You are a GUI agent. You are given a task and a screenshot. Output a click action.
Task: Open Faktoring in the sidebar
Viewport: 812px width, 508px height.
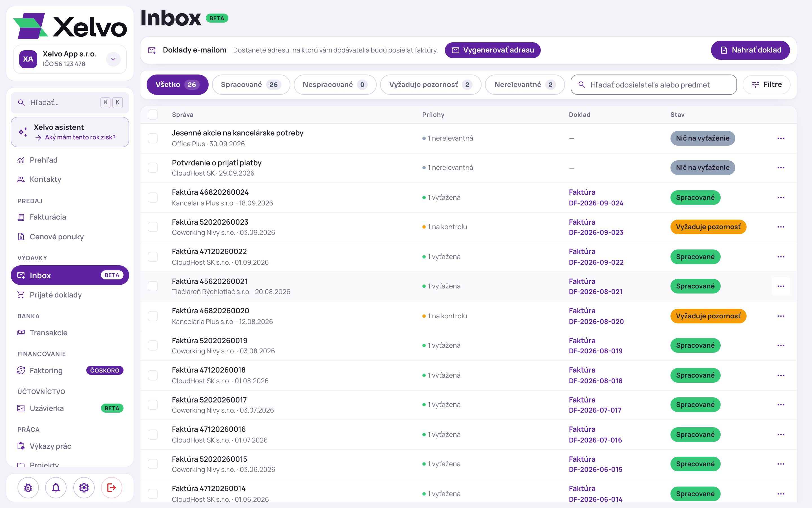click(70, 370)
